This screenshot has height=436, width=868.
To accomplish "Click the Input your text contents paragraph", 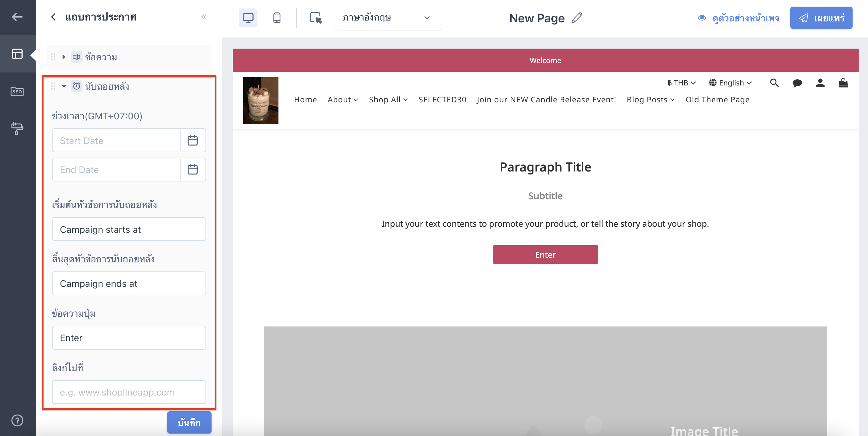I will pyautogui.click(x=545, y=224).
